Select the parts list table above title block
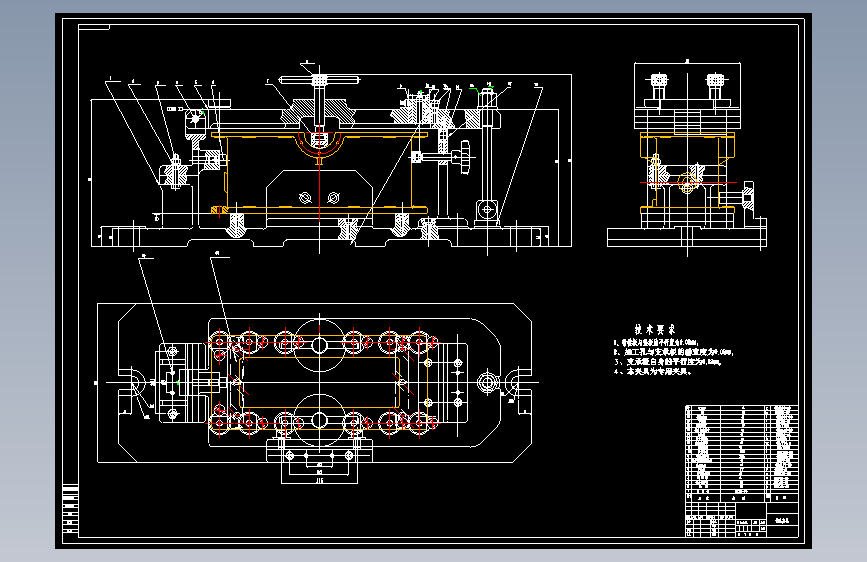Image resolution: width=867 pixels, height=562 pixels. [x=741, y=453]
